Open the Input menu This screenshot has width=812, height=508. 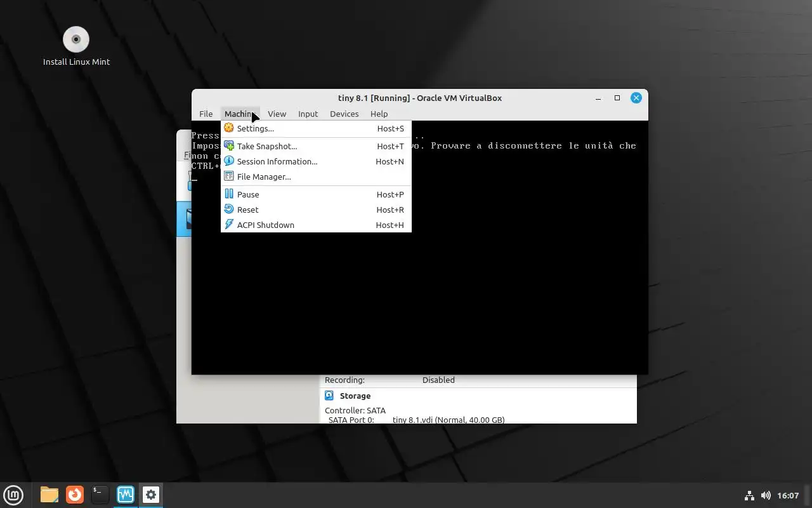point(308,114)
